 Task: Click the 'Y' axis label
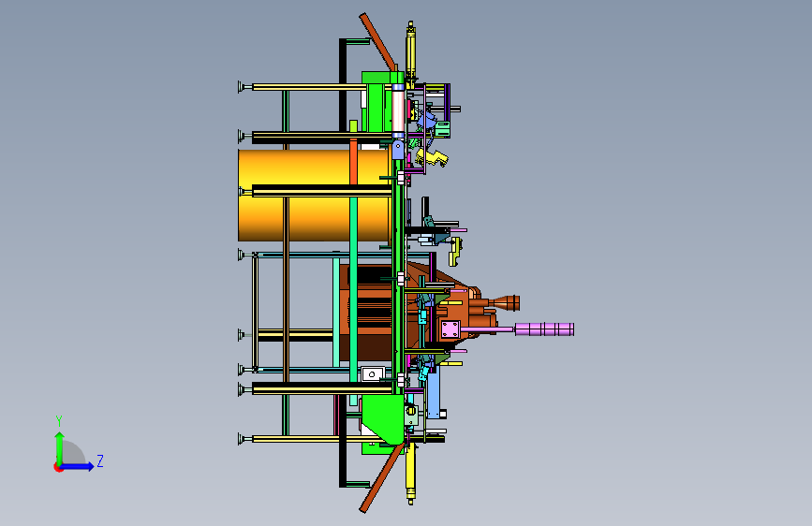coord(59,421)
